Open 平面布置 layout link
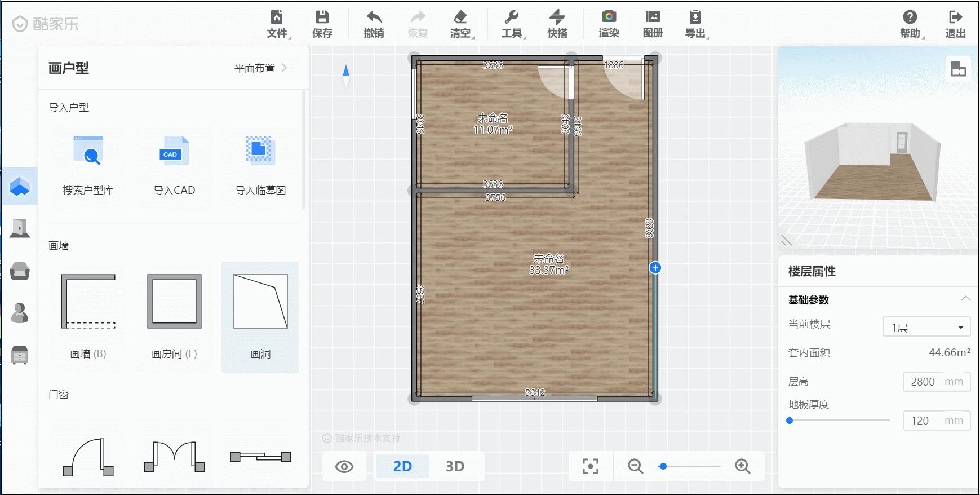 pyautogui.click(x=261, y=68)
